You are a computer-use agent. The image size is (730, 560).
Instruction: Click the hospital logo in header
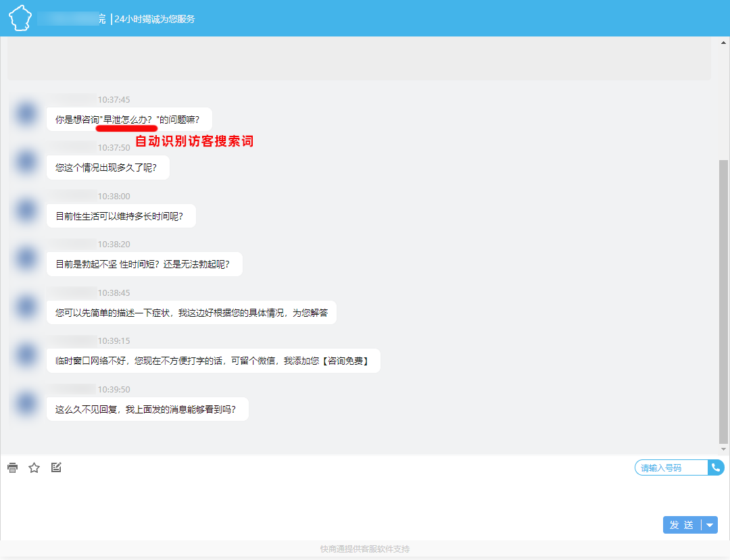pos(21,18)
